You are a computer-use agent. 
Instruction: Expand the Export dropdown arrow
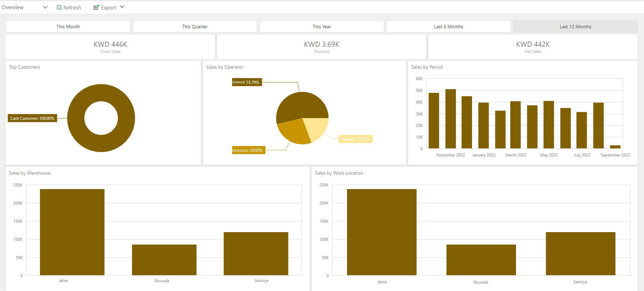coord(122,7)
